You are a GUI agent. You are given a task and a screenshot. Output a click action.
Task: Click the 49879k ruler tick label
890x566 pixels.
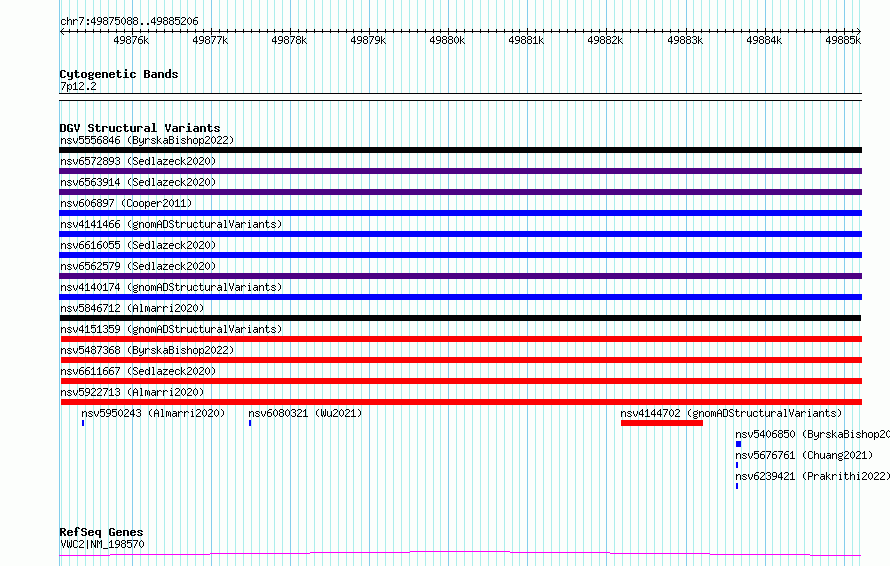tap(368, 40)
